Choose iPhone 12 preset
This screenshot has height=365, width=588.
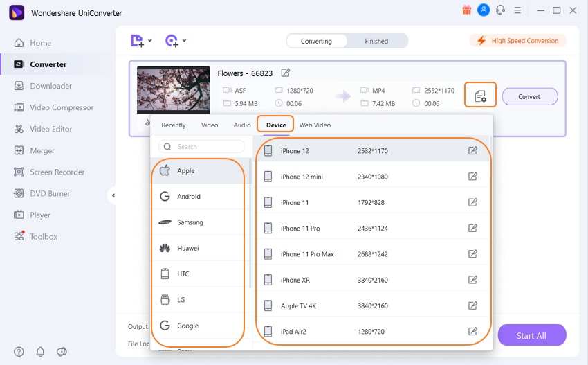tap(372, 150)
